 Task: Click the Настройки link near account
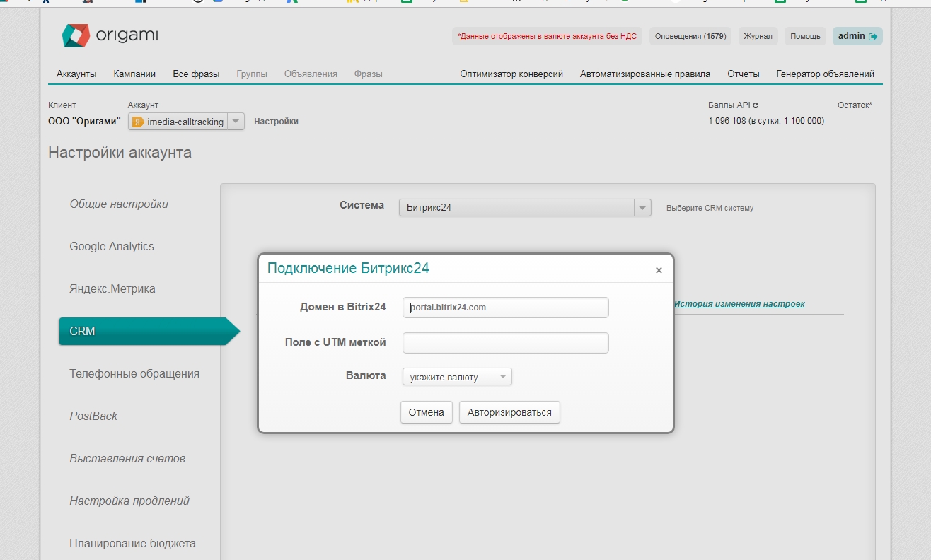(276, 122)
